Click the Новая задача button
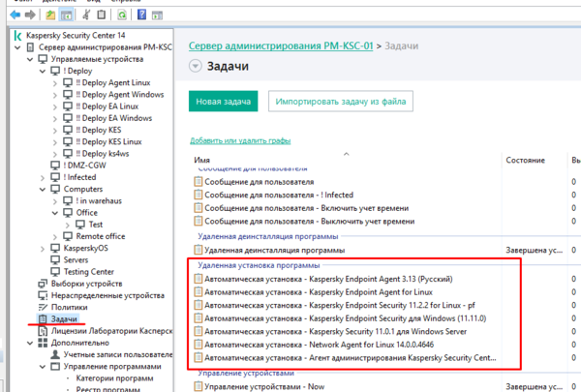Viewport: 581px width, 392px height. [223, 102]
